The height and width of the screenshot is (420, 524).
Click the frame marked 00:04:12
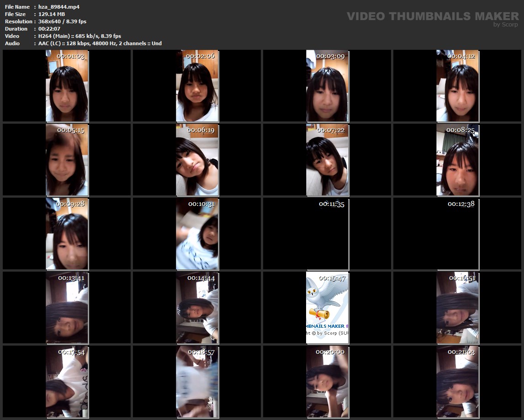pos(457,86)
